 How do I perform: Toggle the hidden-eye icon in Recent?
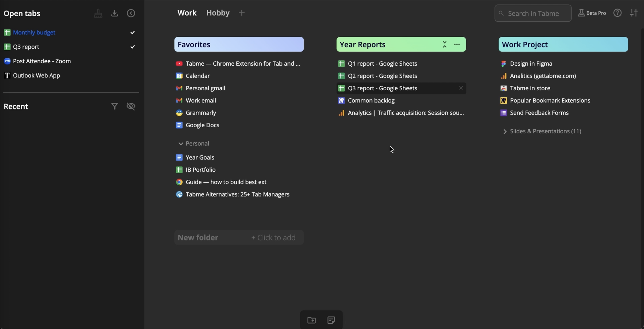point(131,106)
